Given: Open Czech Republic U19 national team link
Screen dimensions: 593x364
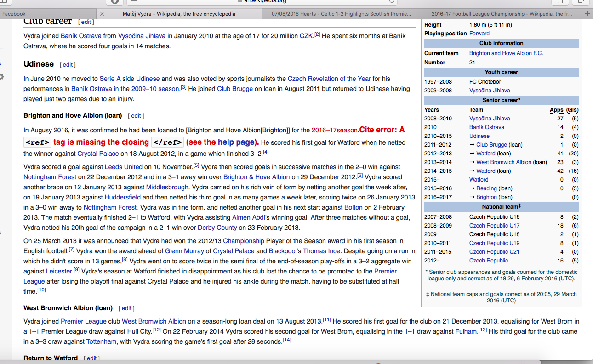Looking at the screenshot, I should click(x=495, y=243).
